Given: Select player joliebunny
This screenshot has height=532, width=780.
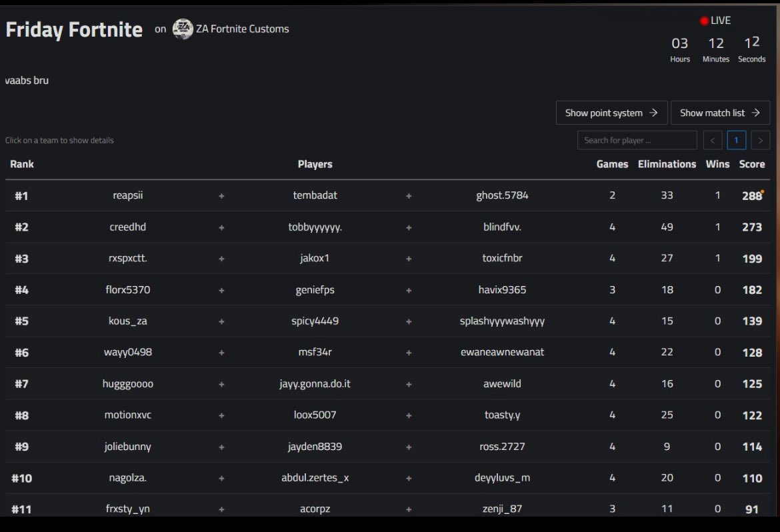Looking at the screenshot, I should (128, 447).
